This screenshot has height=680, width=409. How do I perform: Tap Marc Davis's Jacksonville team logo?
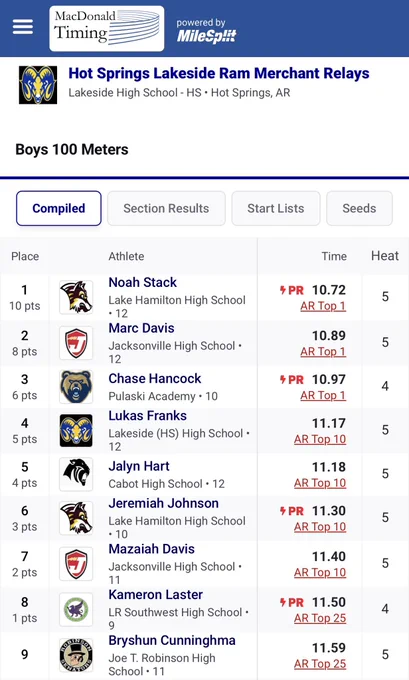[x=76, y=343]
